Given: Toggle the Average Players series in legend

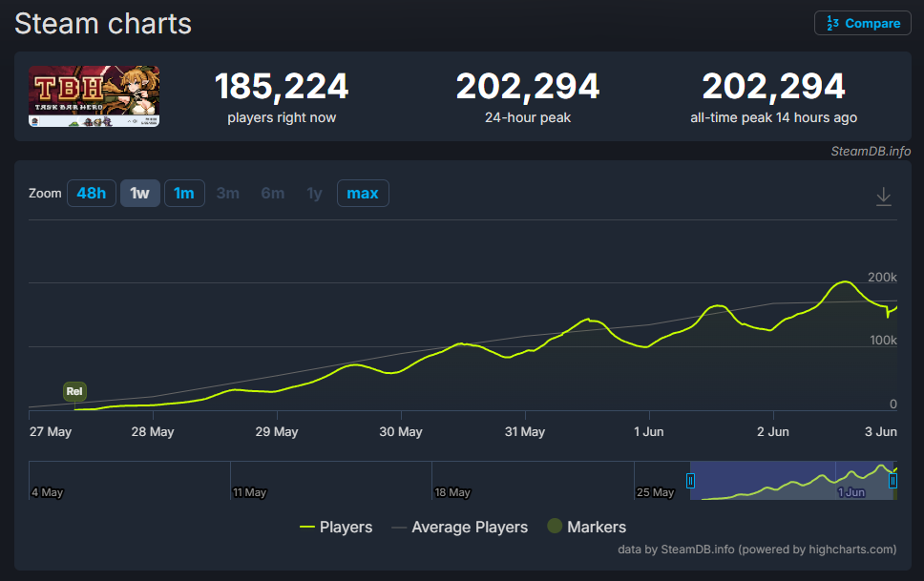Looking at the screenshot, I should click(x=460, y=527).
